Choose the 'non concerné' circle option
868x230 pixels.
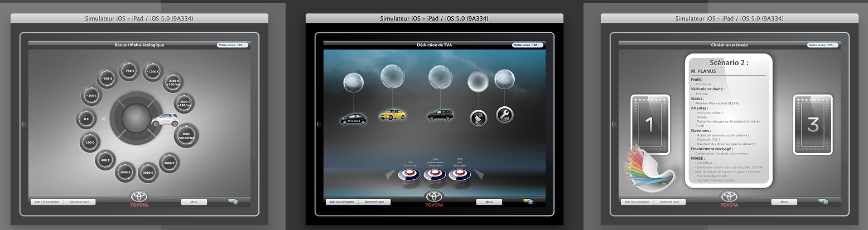[186, 136]
